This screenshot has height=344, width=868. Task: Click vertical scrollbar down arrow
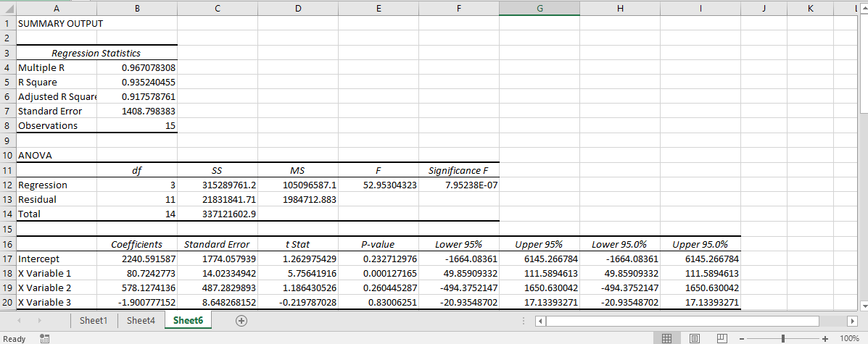click(x=863, y=306)
